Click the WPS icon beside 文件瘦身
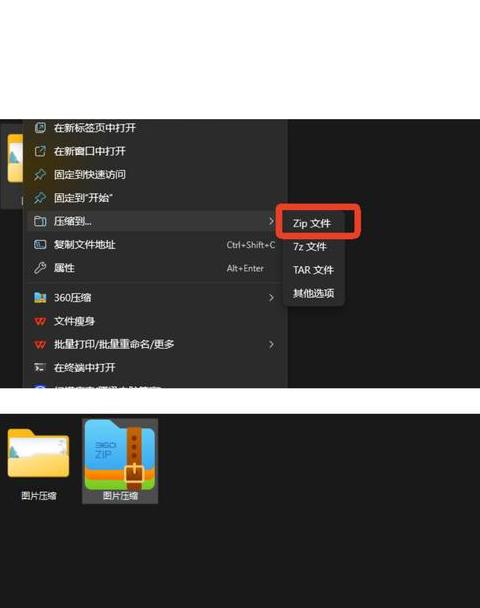 (40, 321)
